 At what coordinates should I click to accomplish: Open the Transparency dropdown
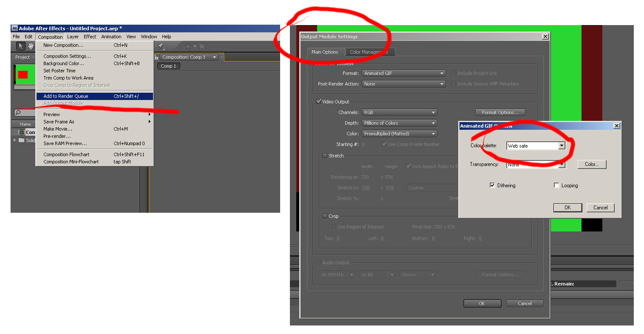coord(536,164)
